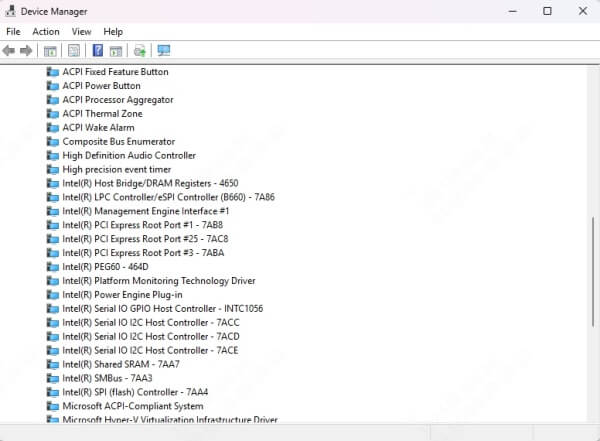Open the Action menu
Viewport: 600px width, 441px height.
46,32
